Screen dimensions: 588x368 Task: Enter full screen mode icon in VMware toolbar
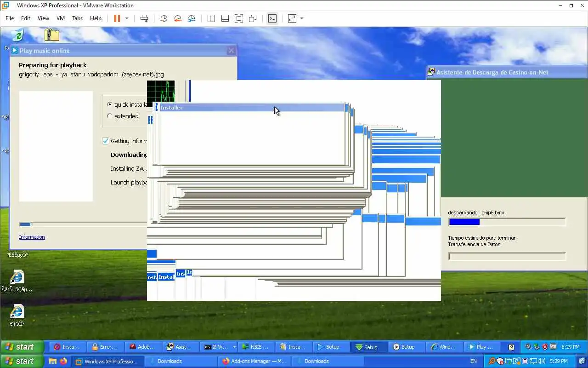(239, 18)
